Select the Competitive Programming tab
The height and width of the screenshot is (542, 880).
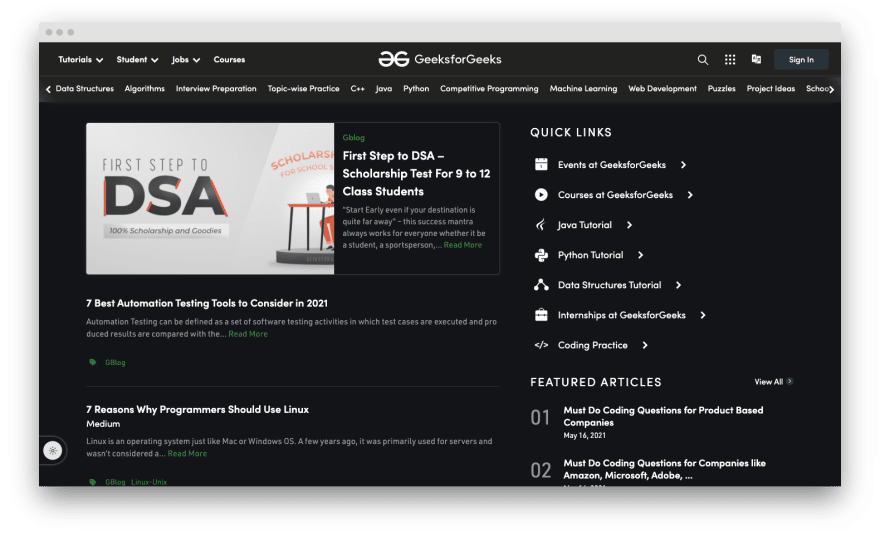click(x=489, y=89)
